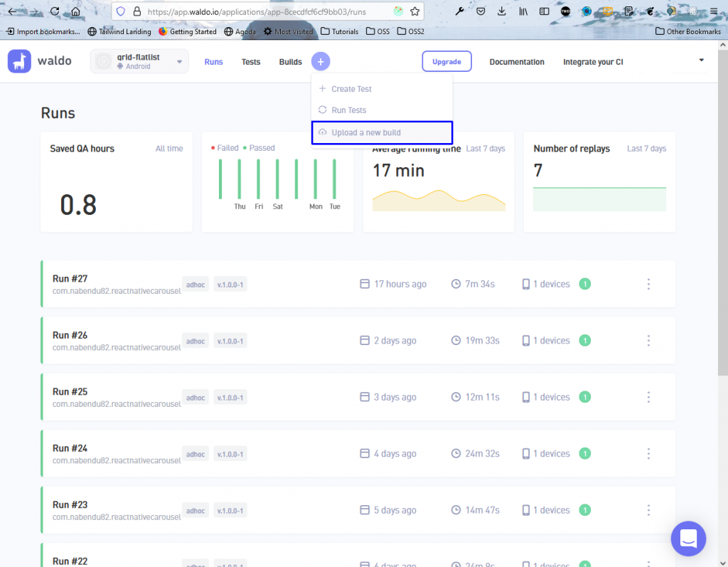Open the Most Visited bookmark
This screenshot has width=728, height=567.
[x=288, y=31]
